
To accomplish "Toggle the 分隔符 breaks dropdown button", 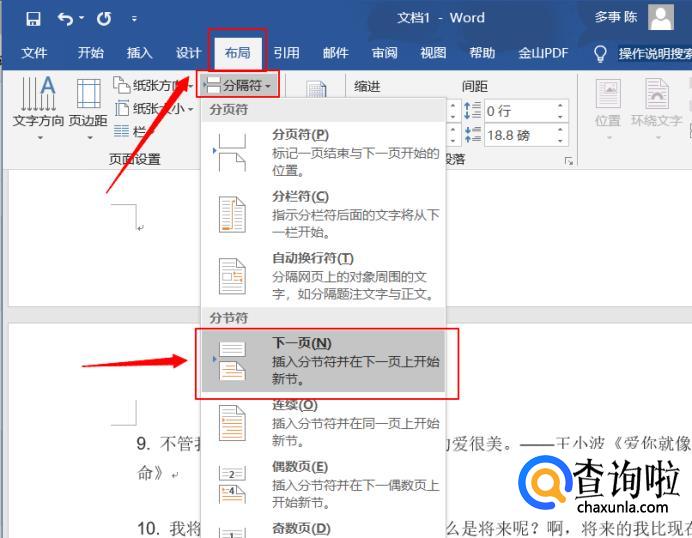I will click(238, 85).
